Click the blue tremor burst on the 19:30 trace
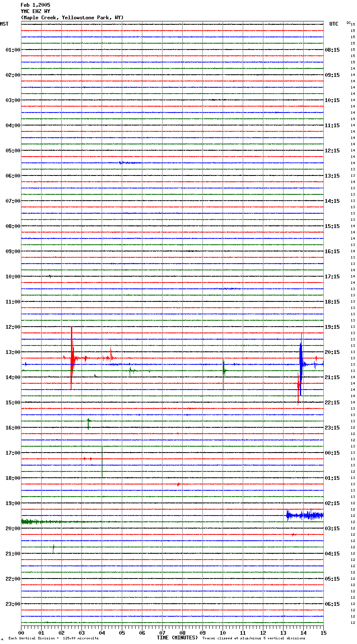The image size is (357, 644). (305, 515)
